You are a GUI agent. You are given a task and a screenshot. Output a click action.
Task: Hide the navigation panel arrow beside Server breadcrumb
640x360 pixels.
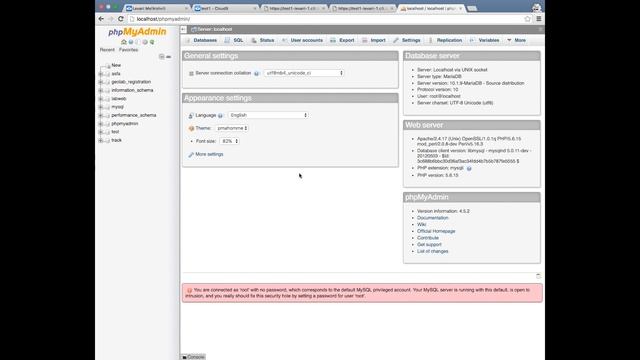pos(184,29)
